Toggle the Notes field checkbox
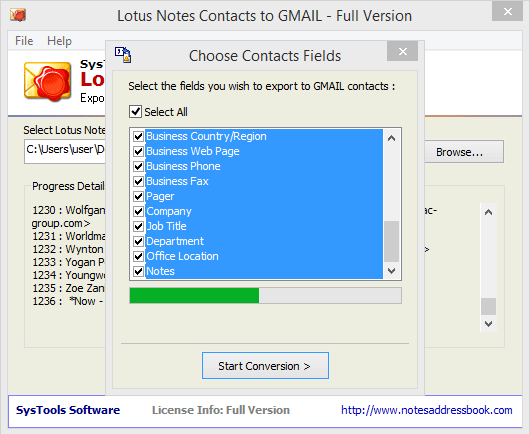This screenshot has width=530, height=434. [x=138, y=271]
